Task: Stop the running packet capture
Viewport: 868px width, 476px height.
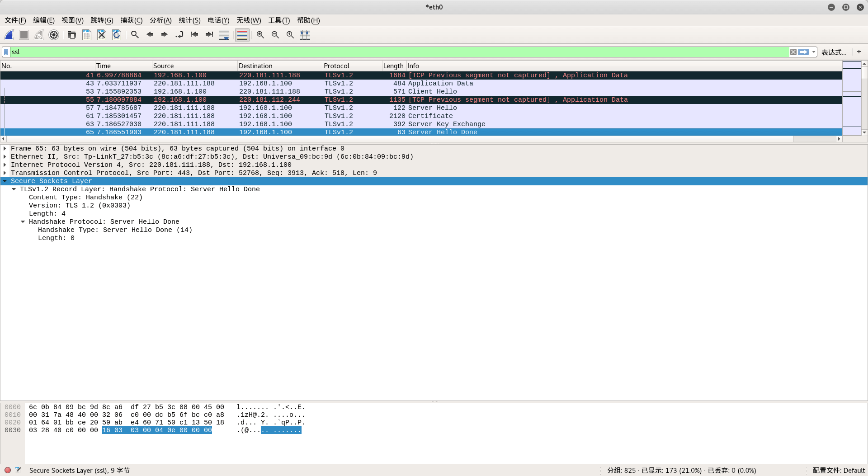Action: [x=24, y=35]
